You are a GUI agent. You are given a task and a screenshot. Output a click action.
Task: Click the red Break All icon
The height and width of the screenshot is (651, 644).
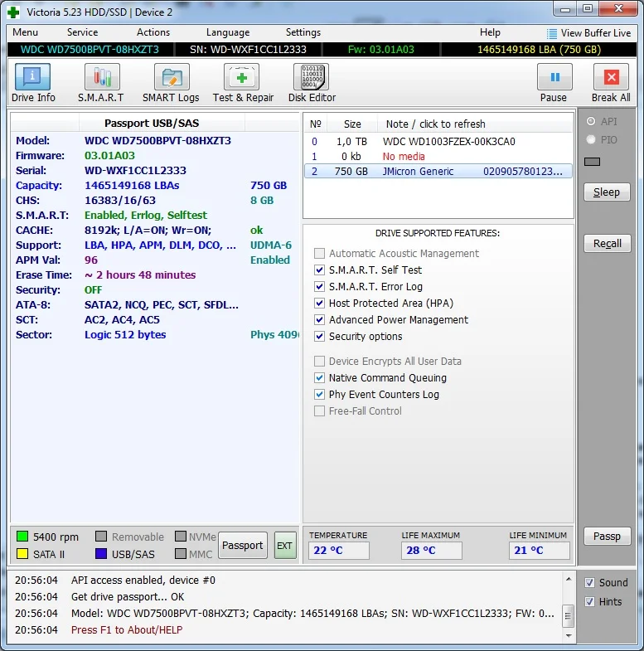click(611, 77)
